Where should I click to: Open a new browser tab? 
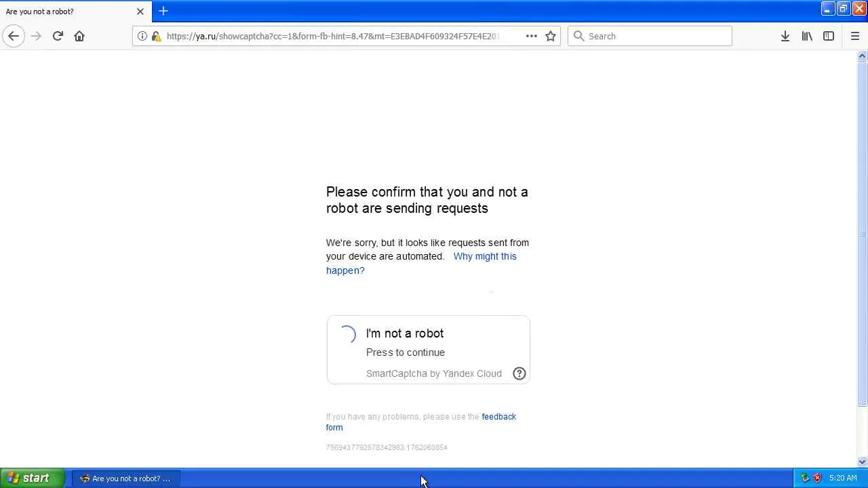click(x=163, y=11)
